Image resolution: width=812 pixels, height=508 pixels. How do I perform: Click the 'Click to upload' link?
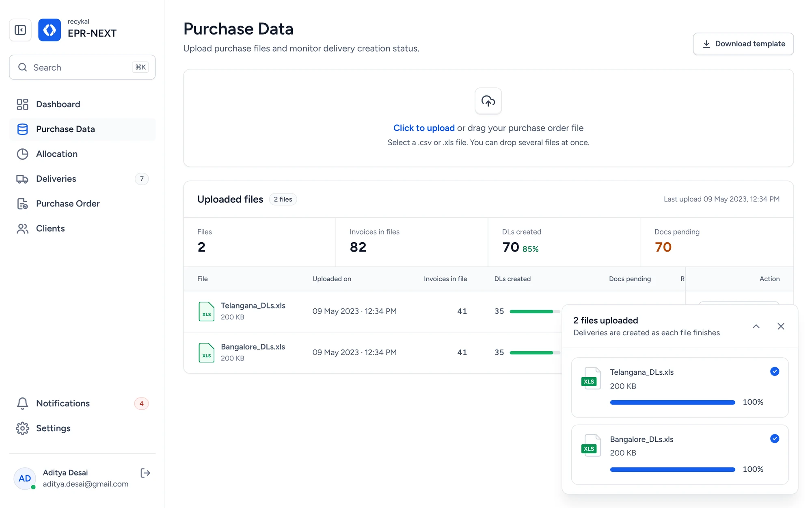424,128
